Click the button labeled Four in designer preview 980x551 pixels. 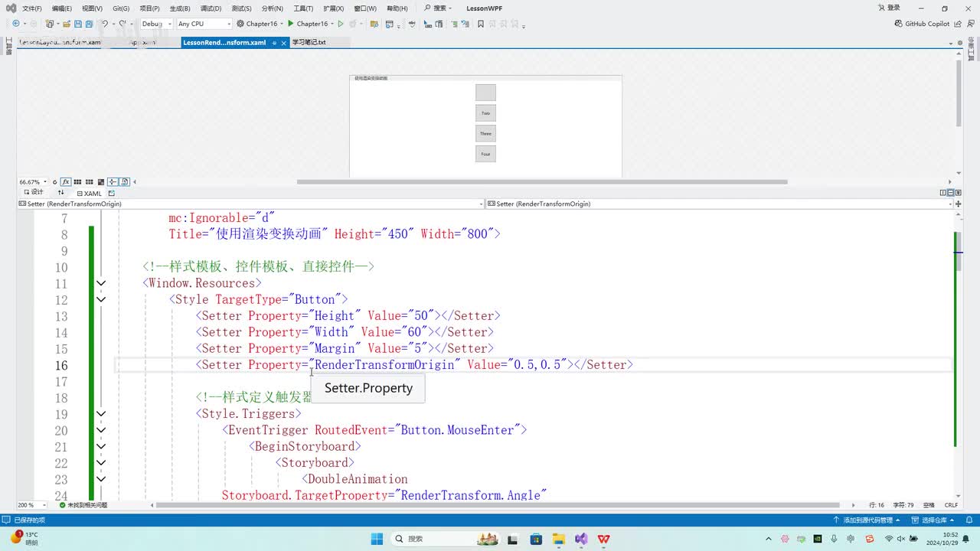pyautogui.click(x=485, y=154)
